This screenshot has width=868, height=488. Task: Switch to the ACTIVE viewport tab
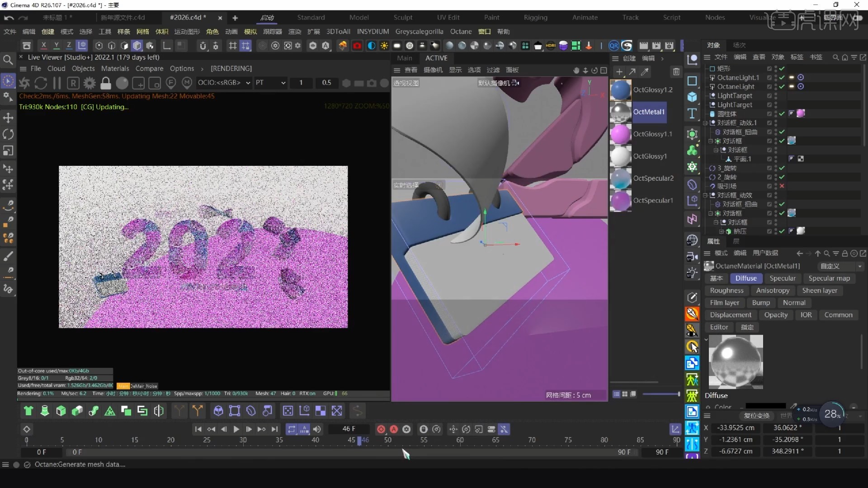436,58
